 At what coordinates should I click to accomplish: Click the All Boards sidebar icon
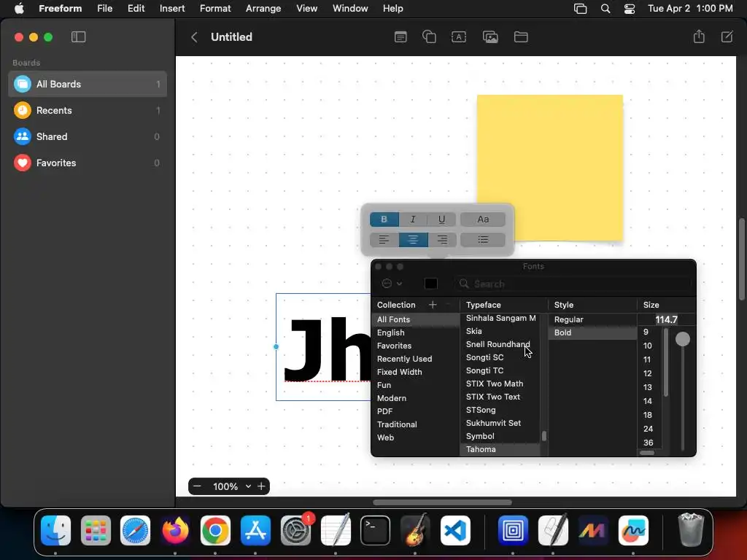(23, 85)
